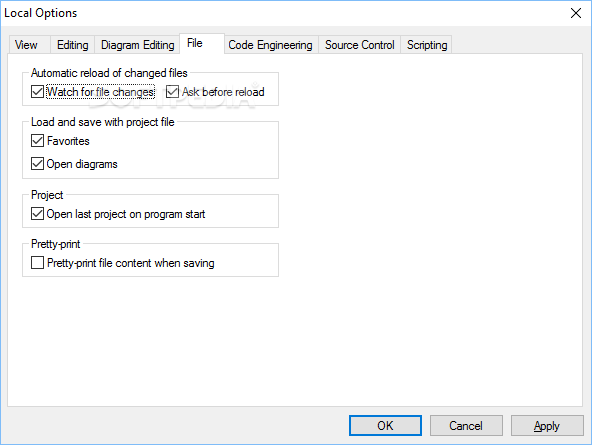The width and height of the screenshot is (592, 445).
Task: Open the Editing tab
Action: [72, 45]
